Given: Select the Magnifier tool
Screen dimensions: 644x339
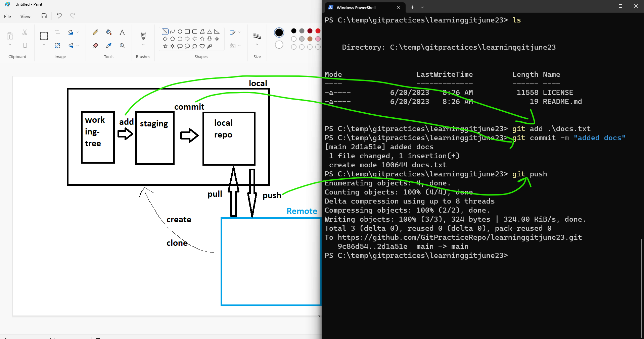Looking at the screenshot, I should coord(122,46).
